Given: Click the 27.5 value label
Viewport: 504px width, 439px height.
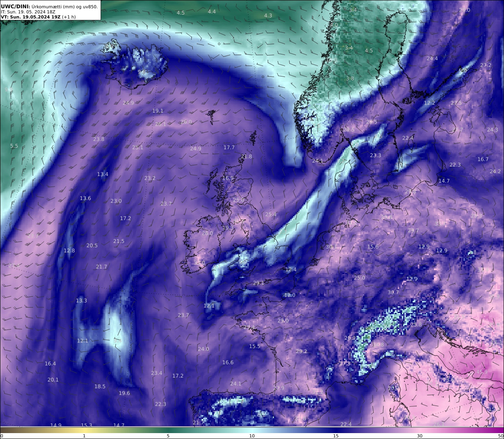Looking at the screenshot, I should tap(456, 103).
